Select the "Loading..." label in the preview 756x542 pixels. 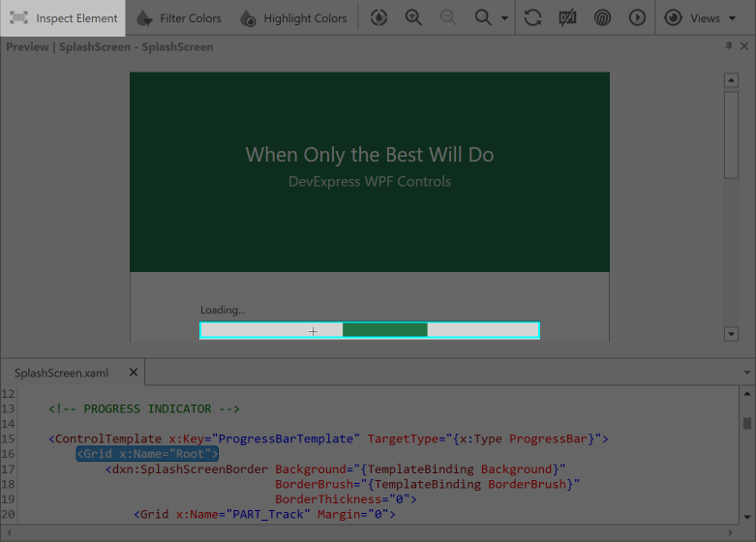point(223,310)
